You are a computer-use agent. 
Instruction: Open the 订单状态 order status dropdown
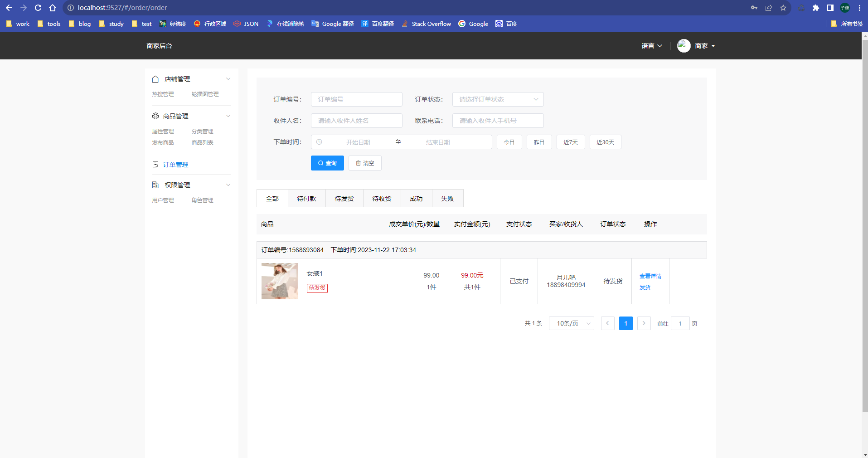pos(497,99)
